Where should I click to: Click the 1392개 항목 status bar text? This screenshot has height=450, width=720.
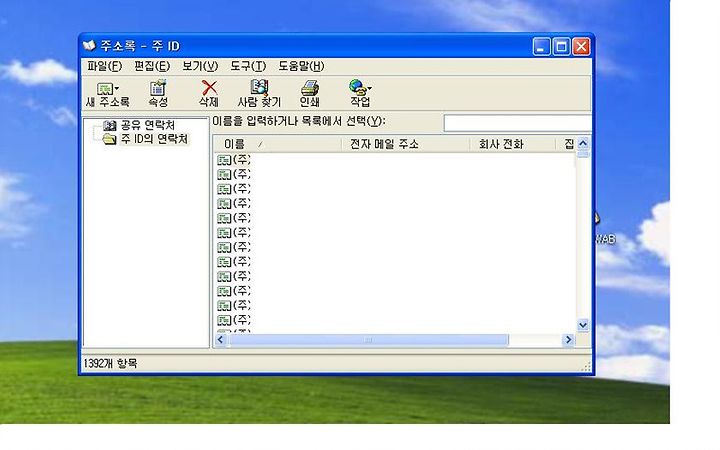(x=110, y=364)
